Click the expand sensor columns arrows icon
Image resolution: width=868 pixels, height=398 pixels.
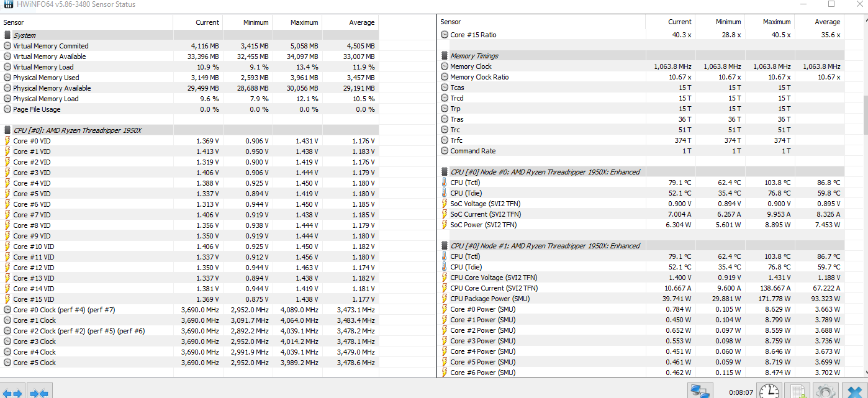(x=13, y=392)
